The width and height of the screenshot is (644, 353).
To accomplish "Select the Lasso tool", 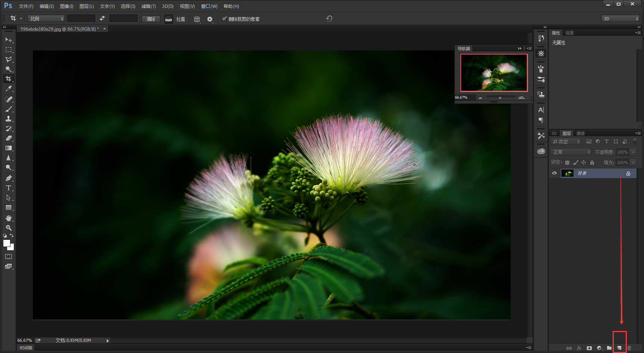I will (x=9, y=59).
